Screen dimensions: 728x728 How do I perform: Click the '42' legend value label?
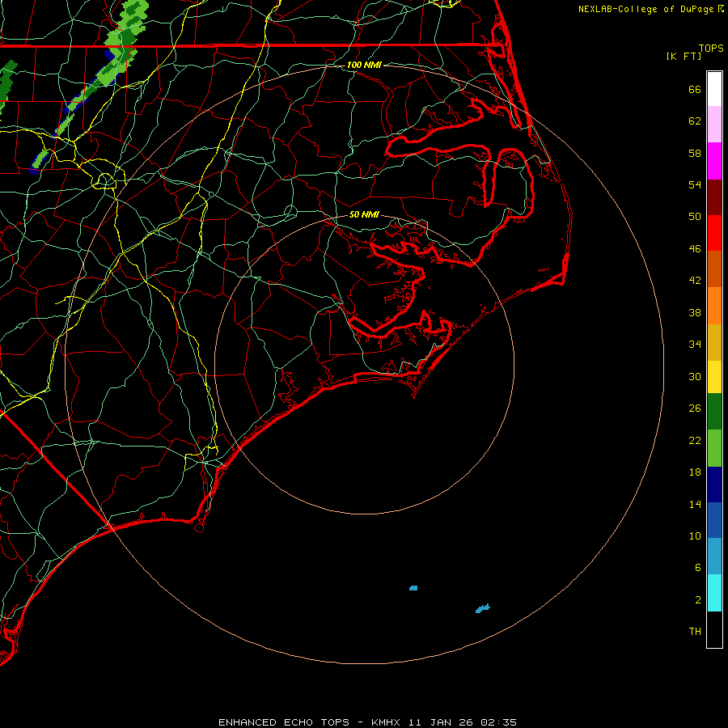tap(695, 281)
